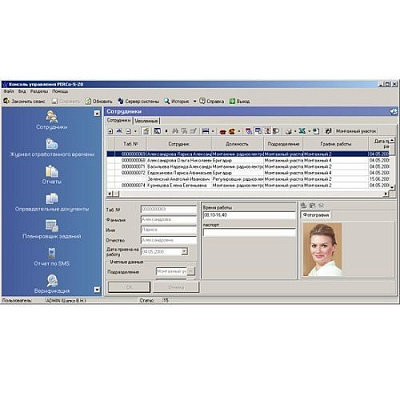This screenshot has height=400, width=400.
Task: Open the Разделы menu
Action: pos(39,91)
